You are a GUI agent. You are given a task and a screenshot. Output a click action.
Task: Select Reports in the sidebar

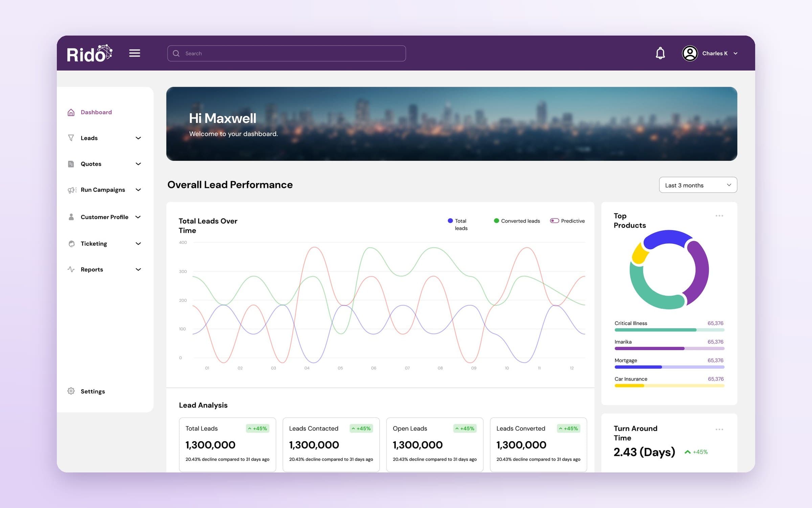click(x=92, y=270)
